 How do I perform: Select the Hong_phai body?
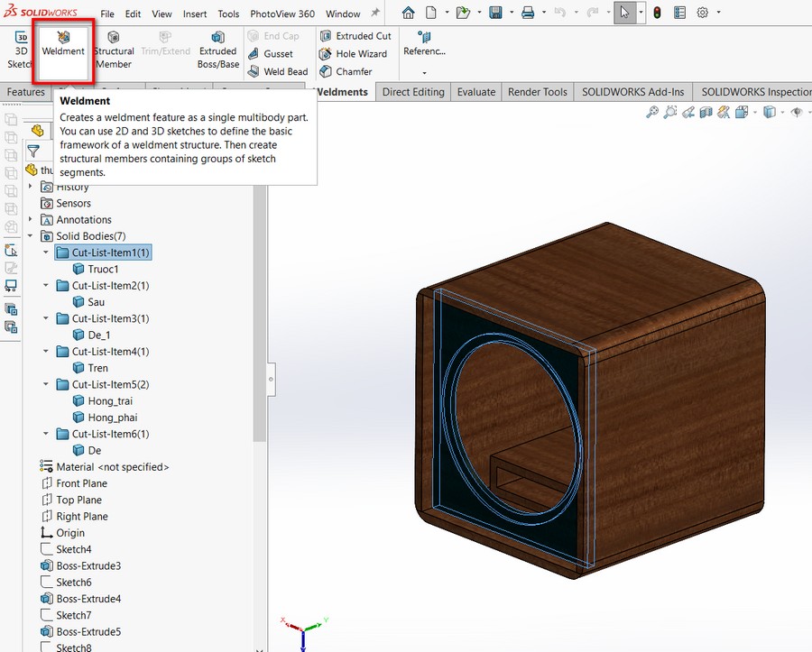[106, 418]
